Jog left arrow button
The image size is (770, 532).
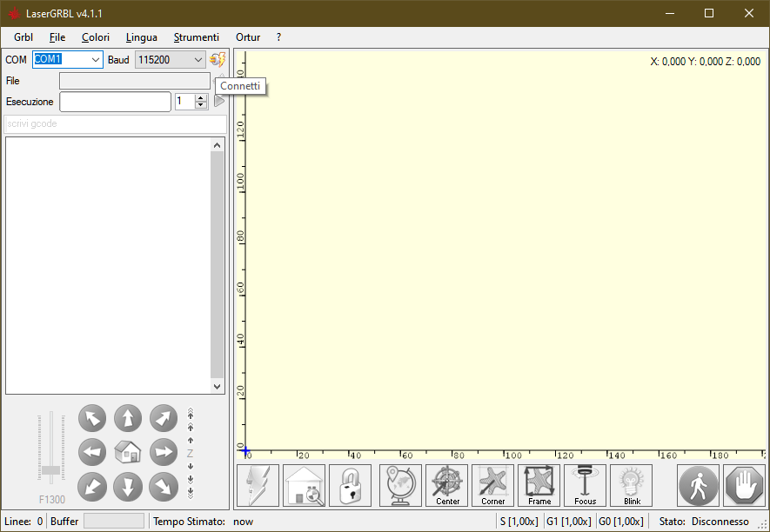pos(92,452)
